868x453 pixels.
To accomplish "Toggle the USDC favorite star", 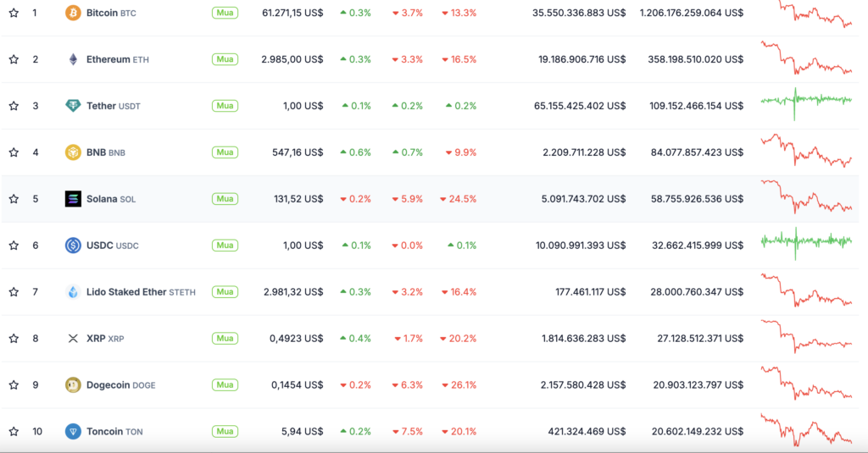I will coord(14,245).
